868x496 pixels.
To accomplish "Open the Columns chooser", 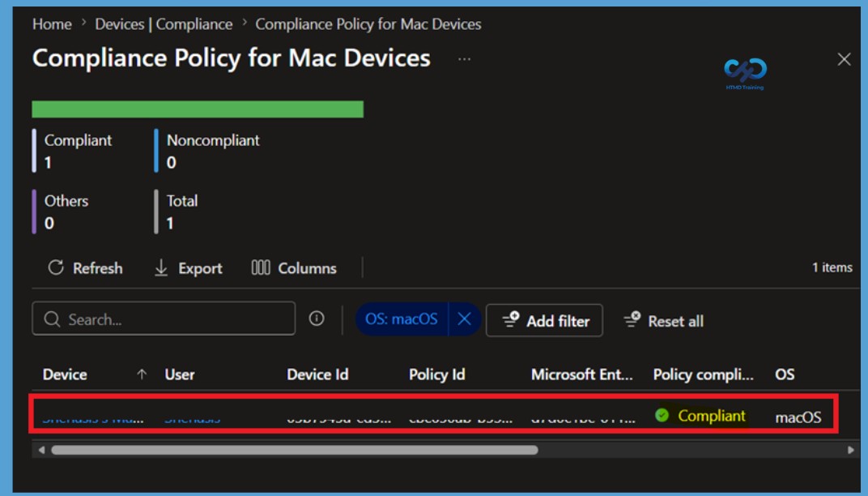I will pyautogui.click(x=294, y=268).
